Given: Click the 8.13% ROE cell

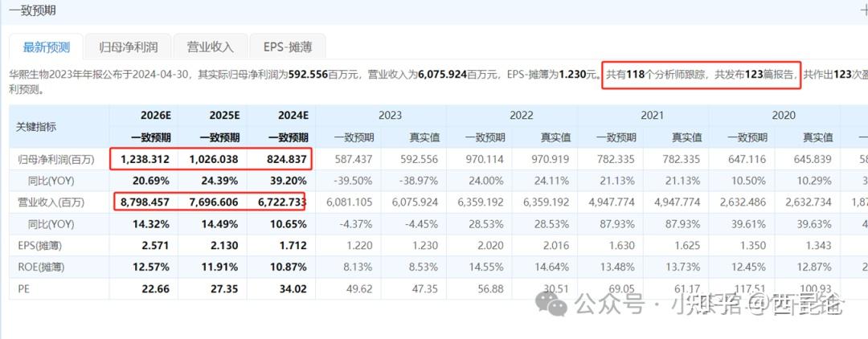Looking at the screenshot, I should [x=359, y=268].
